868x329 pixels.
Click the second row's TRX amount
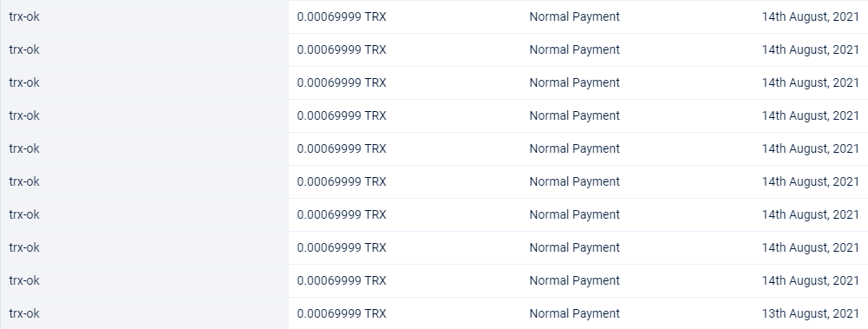click(x=342, y=49)
